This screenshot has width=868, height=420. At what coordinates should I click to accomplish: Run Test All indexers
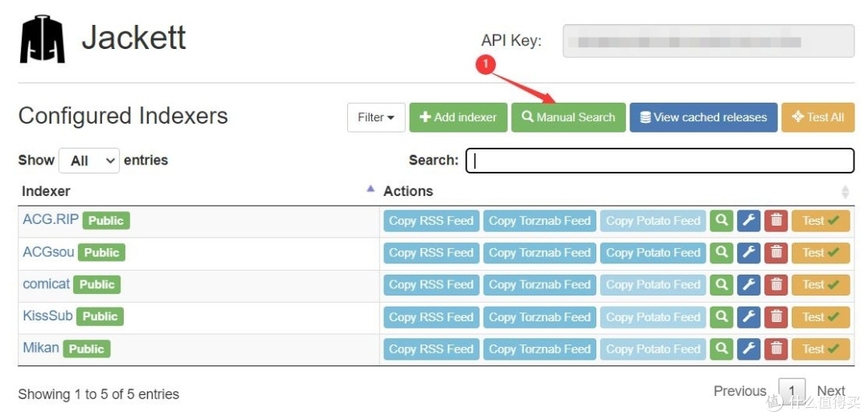coord(817,117)
